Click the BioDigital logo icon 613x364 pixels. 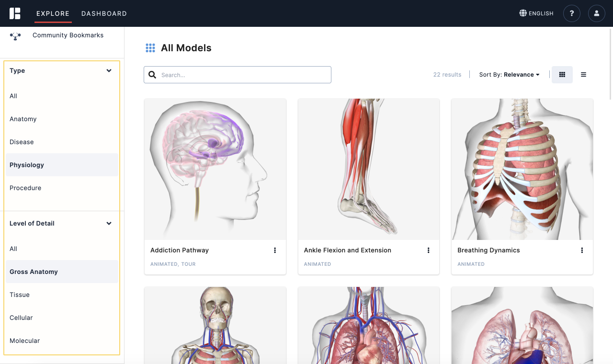coord(15,13)
